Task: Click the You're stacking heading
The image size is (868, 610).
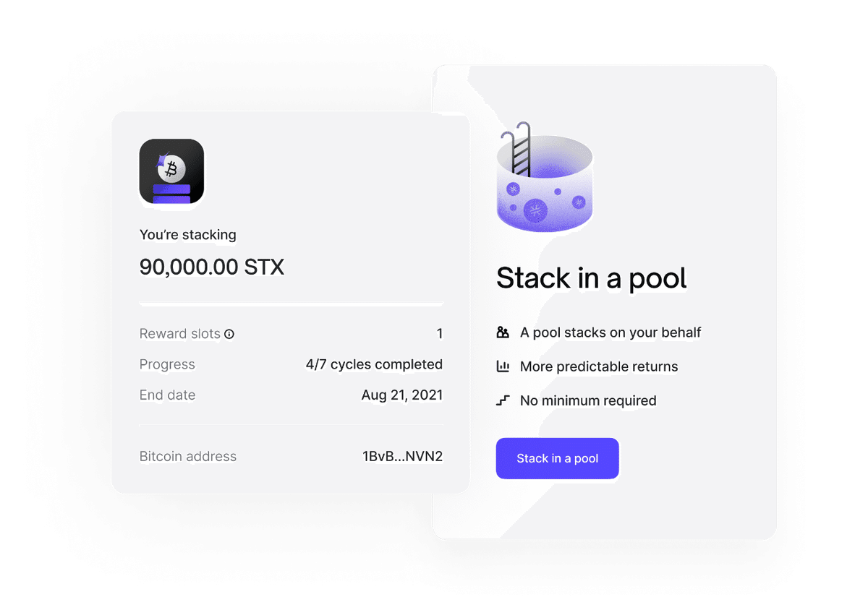Action: [187, 235]
